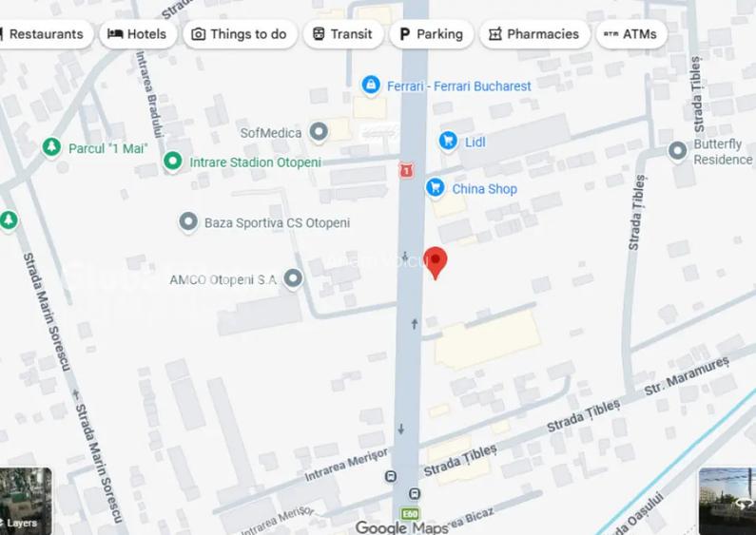Viewport: 756px width, 535px height.
Task: Find ATMs with the filter chip
Action: (x=631, y=34)
